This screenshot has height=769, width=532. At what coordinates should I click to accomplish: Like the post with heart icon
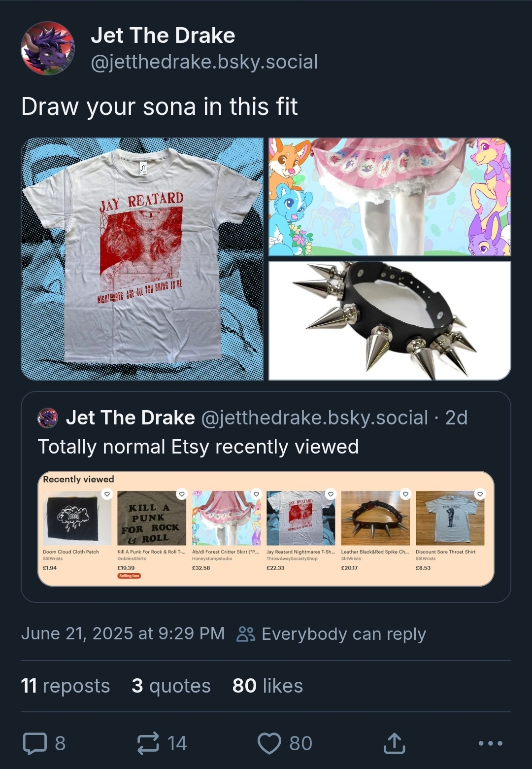tap(269, 743)
